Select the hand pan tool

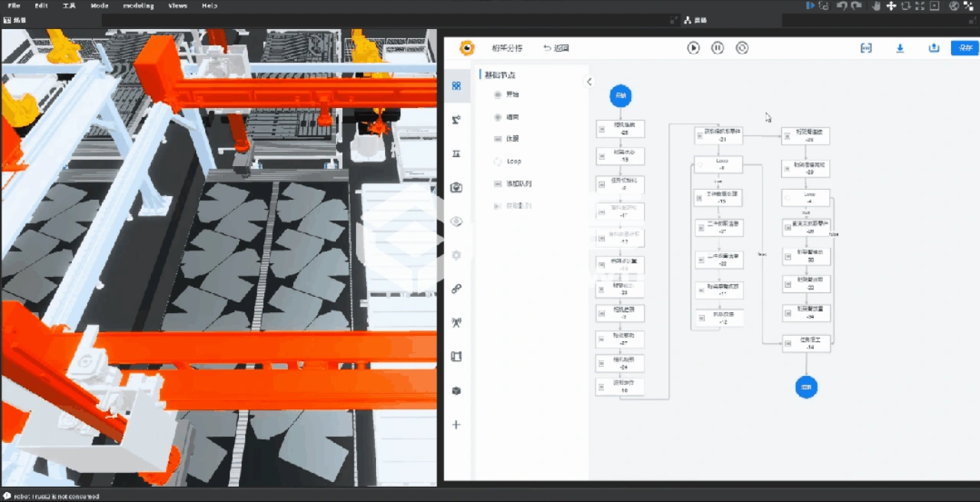tap(877, 5)
